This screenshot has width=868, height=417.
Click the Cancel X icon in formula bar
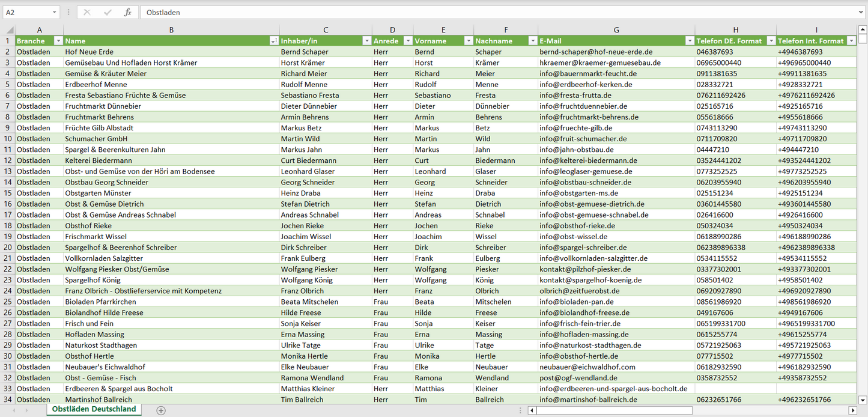[87, 12]
